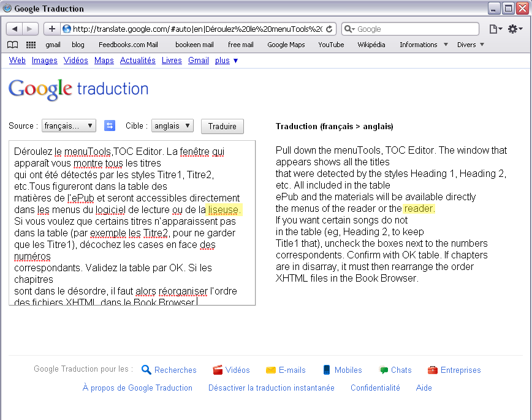Maximize the Google Traduction window

tap(508, 8)
